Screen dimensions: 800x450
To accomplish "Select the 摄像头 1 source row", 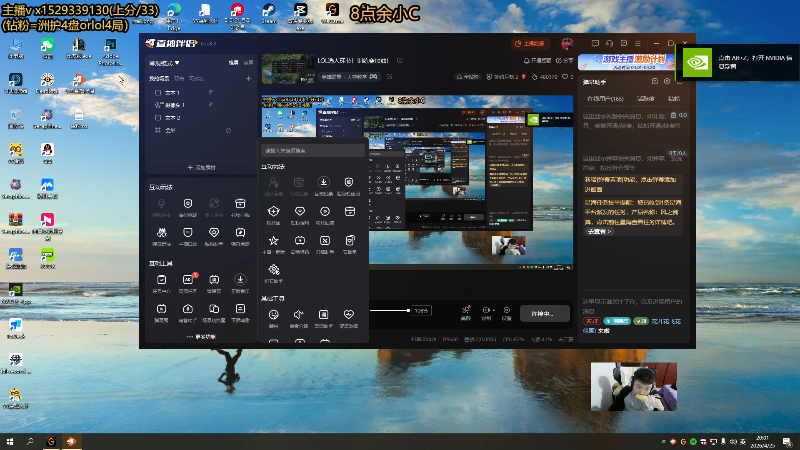I will (x=201, y=105).
